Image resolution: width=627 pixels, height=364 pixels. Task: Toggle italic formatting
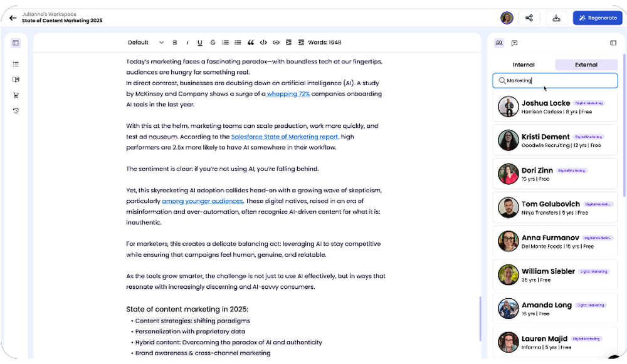pos(187,43)
